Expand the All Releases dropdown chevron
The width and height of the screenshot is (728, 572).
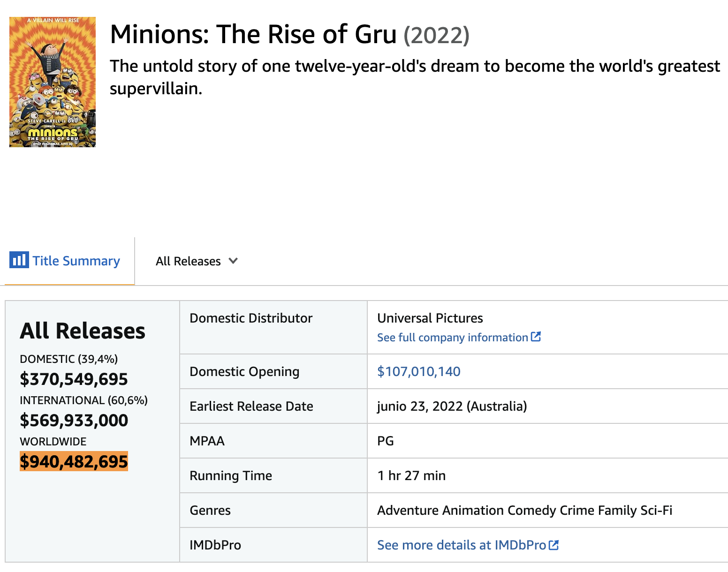[x=233, y=261]
